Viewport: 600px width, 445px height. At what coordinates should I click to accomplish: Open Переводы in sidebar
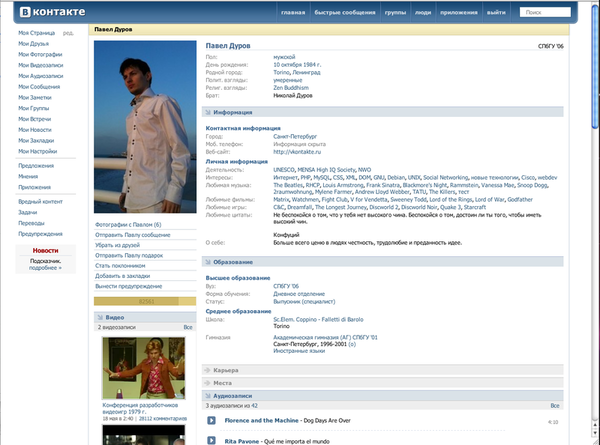31,223
